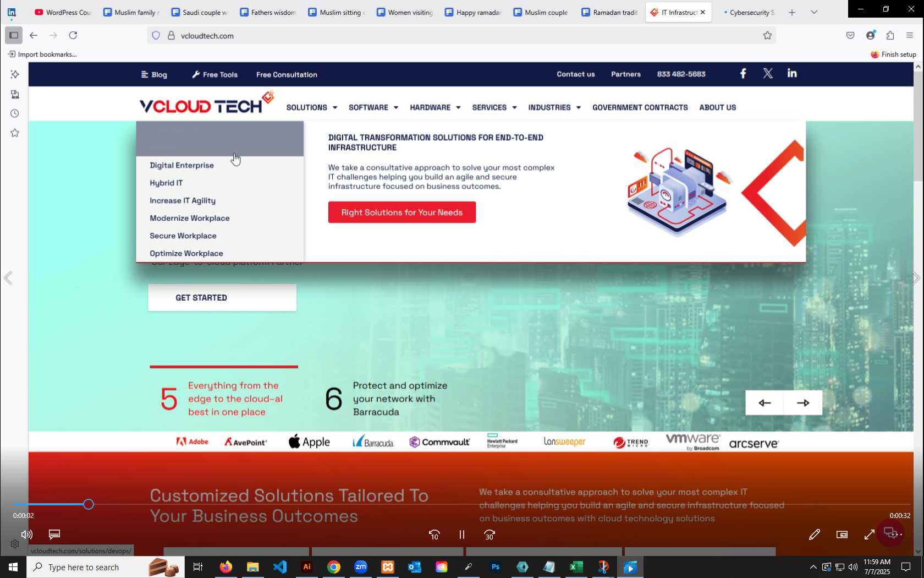Select Modernize Workplace menu item
Viewport: 924px width, 578px height.
point(190,218)
